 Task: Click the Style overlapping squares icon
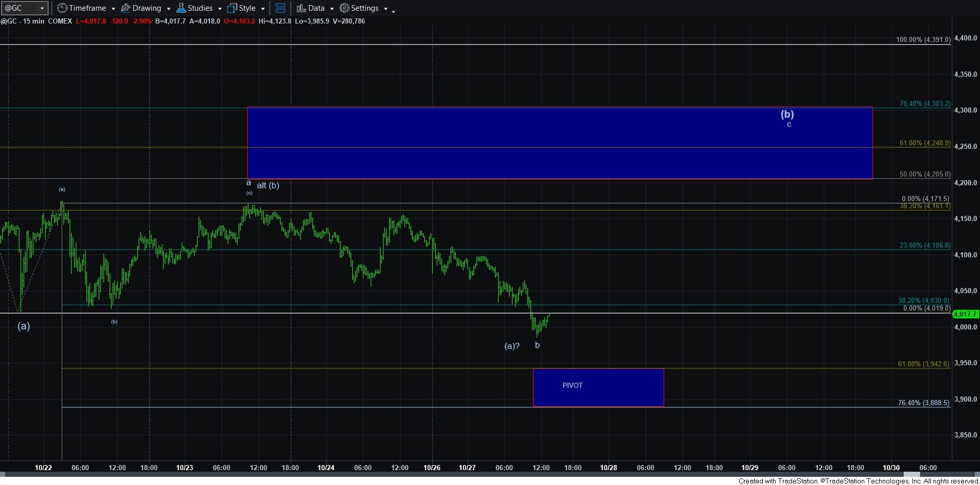232,8
